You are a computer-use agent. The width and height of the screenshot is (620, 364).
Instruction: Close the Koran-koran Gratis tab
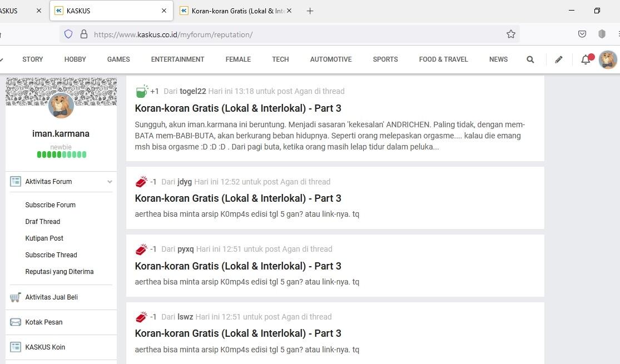click(x=290, y=11)
